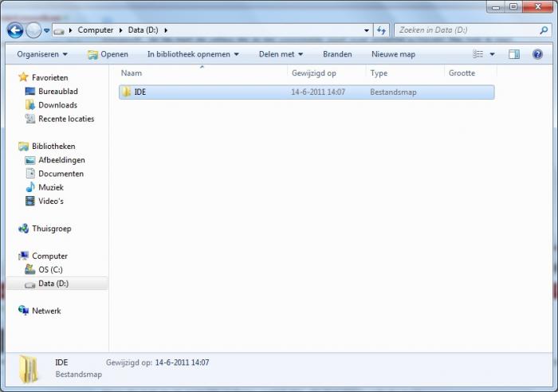
Task: Open the 'Delen met' menu
Action: [281, 54]
